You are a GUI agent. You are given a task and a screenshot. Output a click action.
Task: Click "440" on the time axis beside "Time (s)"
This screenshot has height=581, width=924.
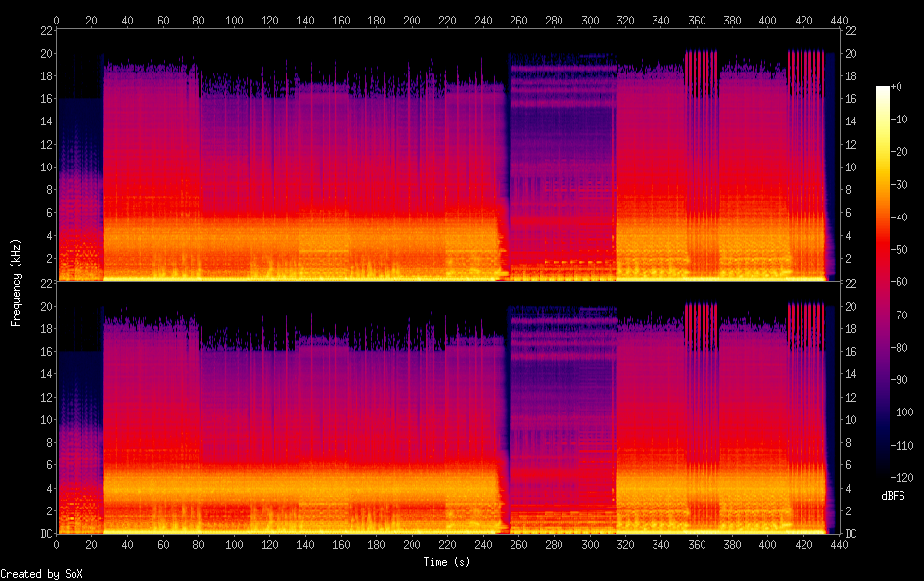point(839,545)
